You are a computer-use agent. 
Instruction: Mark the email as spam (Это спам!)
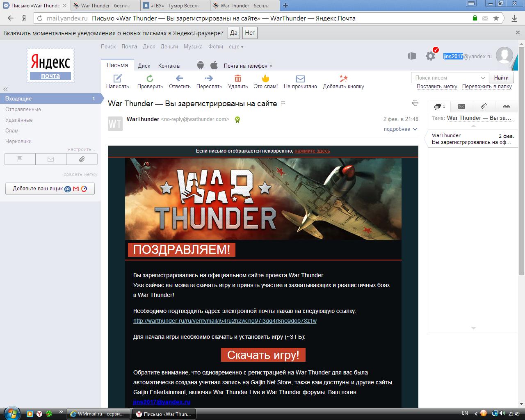266,82
